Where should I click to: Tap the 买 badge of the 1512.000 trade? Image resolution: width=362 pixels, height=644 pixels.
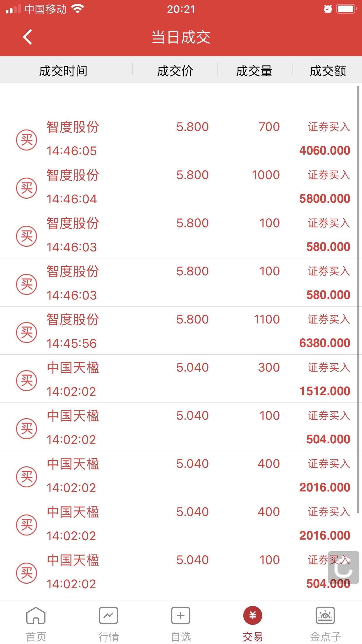[27, 381]
